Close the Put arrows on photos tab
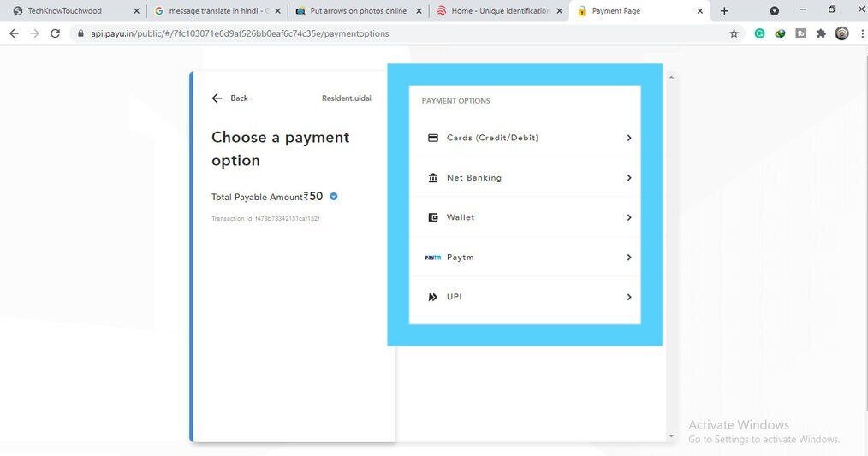Image resolution: width=868 pixels, height=456 pixels. 419,11
